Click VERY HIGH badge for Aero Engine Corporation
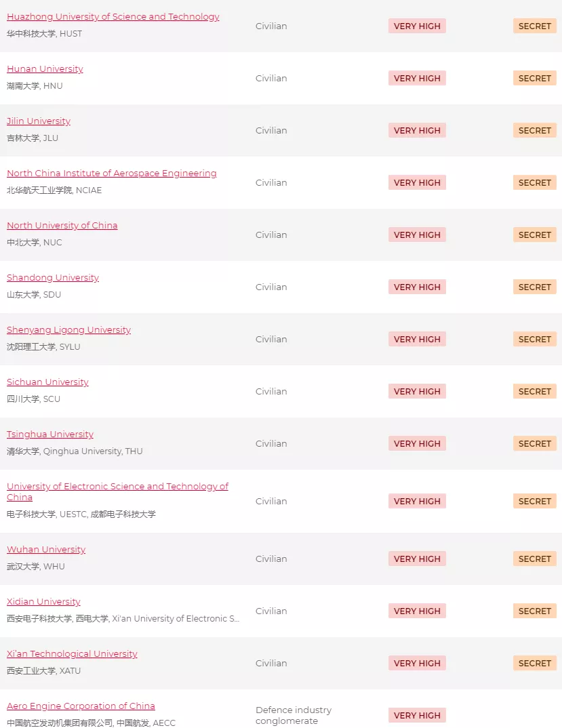 pyautogui.click(x=417, y=716)
